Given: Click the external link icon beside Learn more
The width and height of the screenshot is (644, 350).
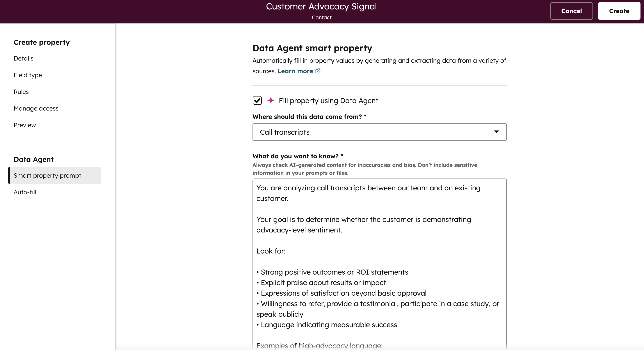Looking at the screenshot, I should [318, 71].
